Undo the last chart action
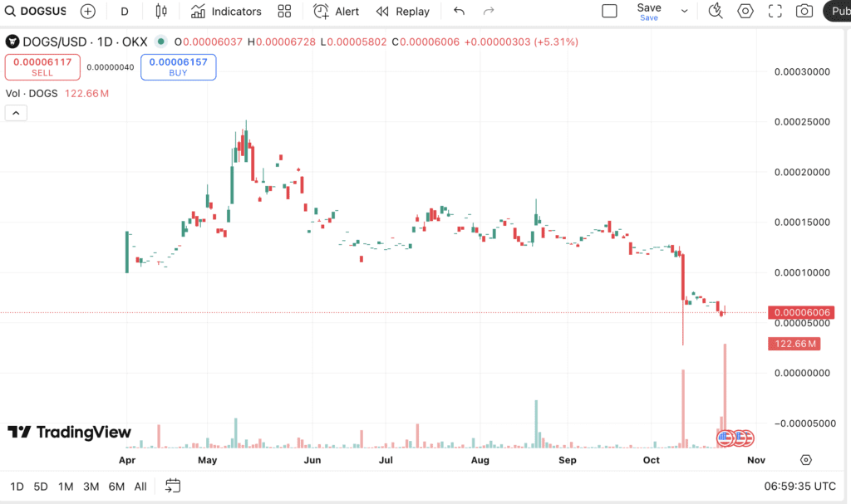The height and width of the screenshot is (504, 851). point(459,12)
